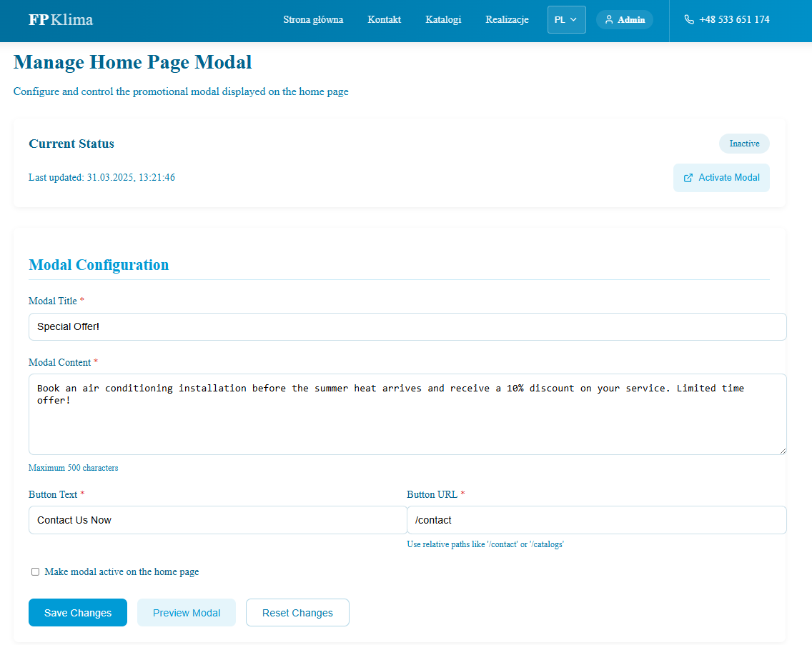Open the Realizacje section
Image resolution: width=812 pixels, height=645 pixels.
507,19
